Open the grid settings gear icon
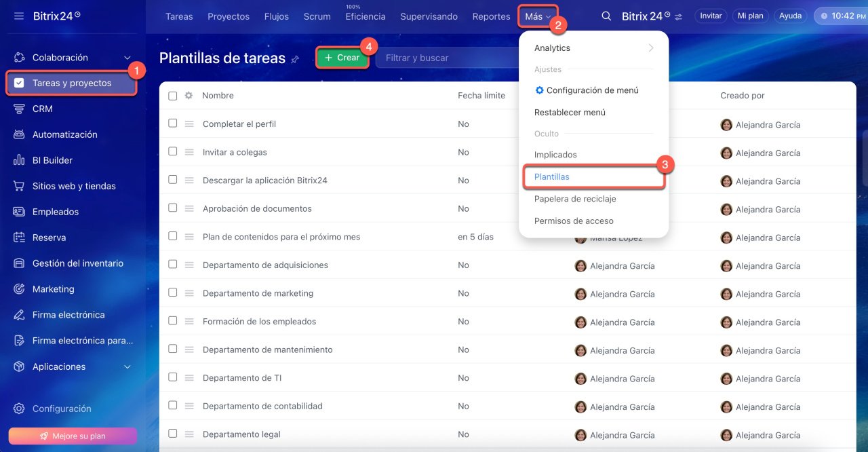Viewport: 868px width, 452px height. click(x=189, y=96)
